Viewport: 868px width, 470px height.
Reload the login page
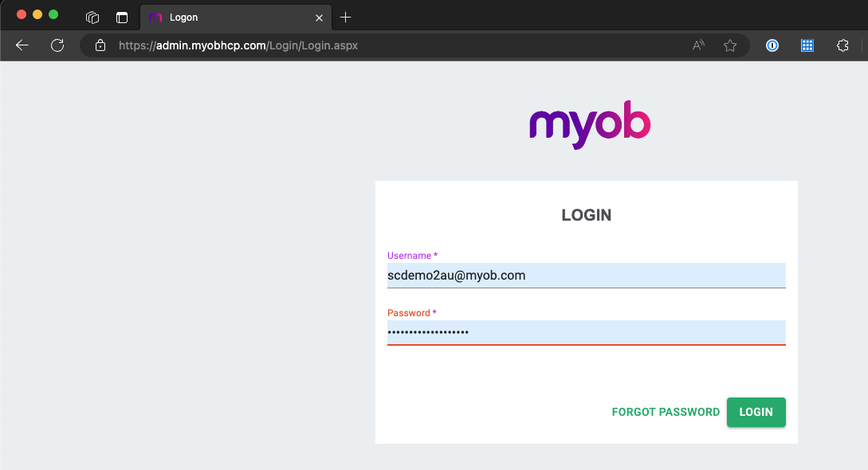(x=57, y=45)
